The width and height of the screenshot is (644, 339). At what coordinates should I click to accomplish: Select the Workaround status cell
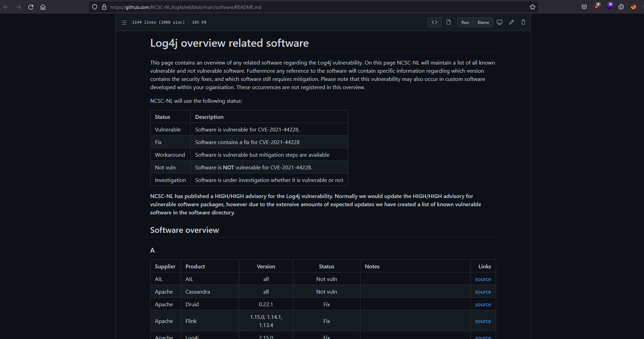tap(170, 155)
